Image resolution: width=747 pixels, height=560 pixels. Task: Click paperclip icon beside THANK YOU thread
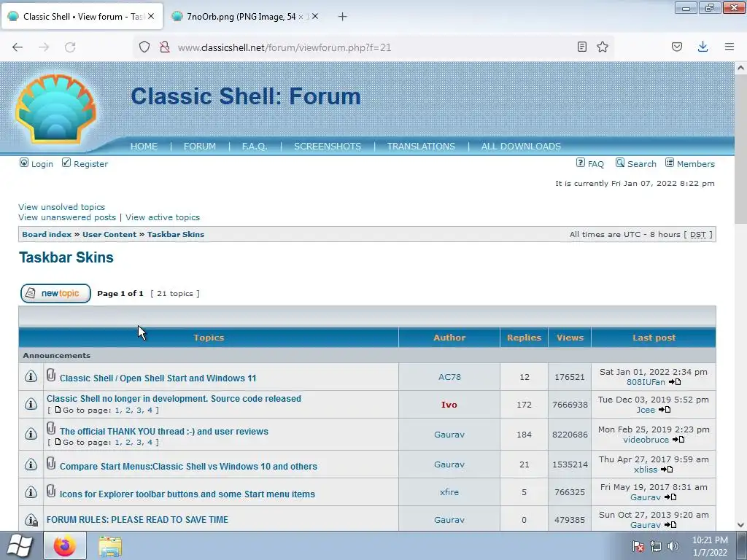click(51, 429)
